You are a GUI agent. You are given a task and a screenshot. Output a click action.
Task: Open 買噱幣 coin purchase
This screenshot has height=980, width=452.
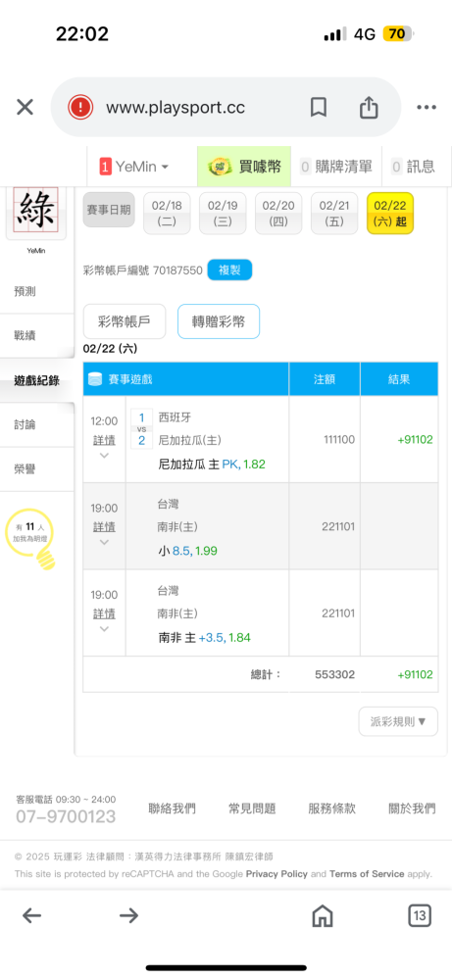click(x=244, y=167)
